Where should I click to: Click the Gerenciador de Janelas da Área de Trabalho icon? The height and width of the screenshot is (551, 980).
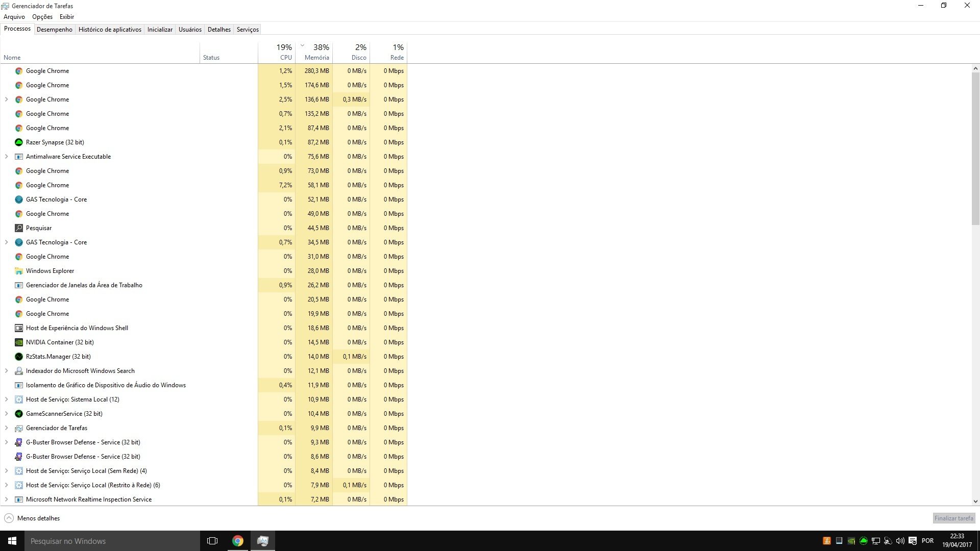(19, 285)
